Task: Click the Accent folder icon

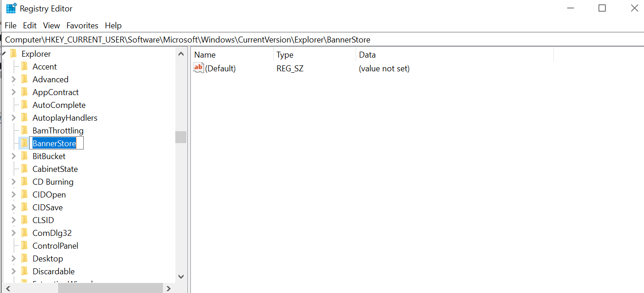Action: [x=25, y=67]
